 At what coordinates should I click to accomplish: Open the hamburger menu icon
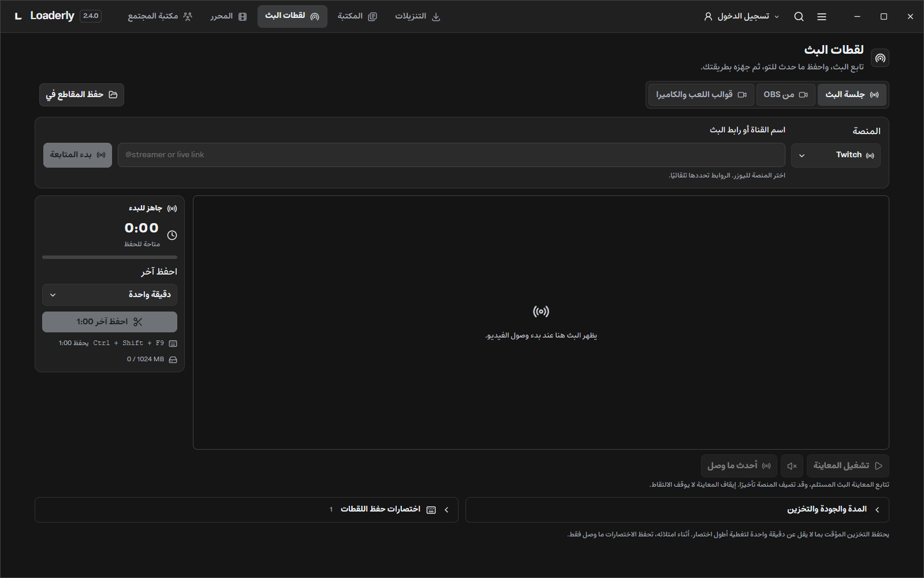point(822,17)
